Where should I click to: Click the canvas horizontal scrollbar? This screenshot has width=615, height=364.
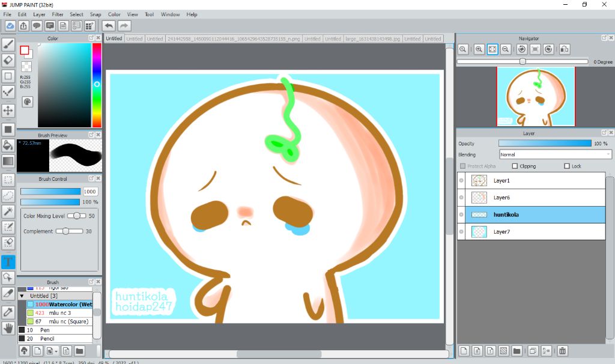click(x=279, y=354)
